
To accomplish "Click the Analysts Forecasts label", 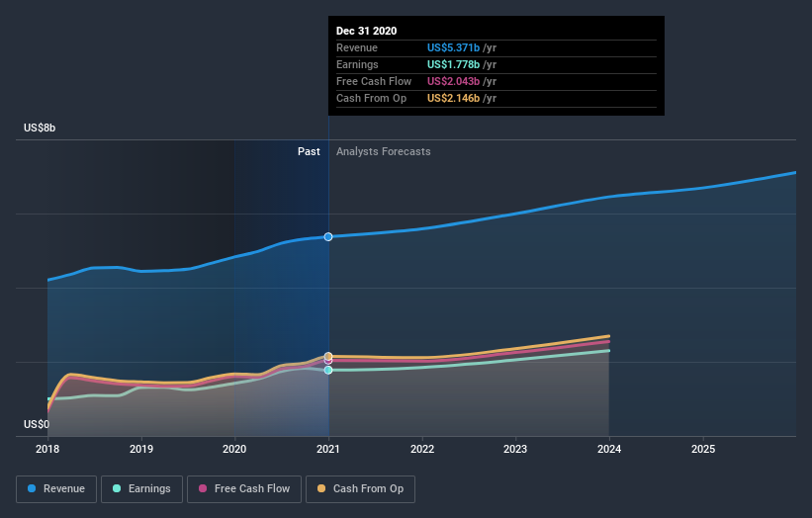I will click(383, 151).
